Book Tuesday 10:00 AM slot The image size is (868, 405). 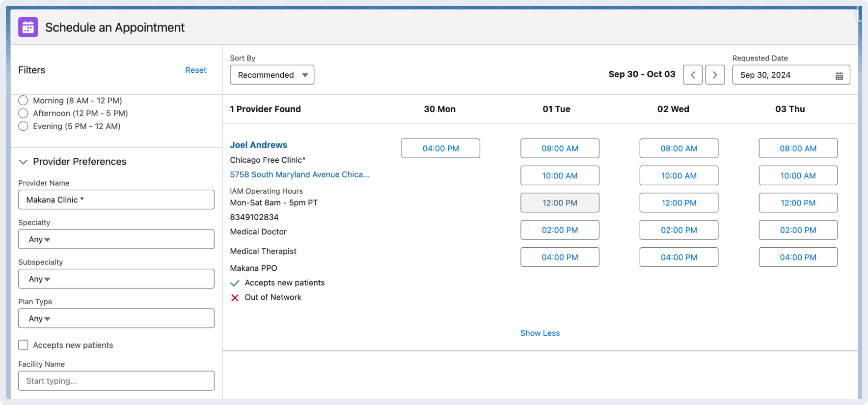click(x=560, y=175)
